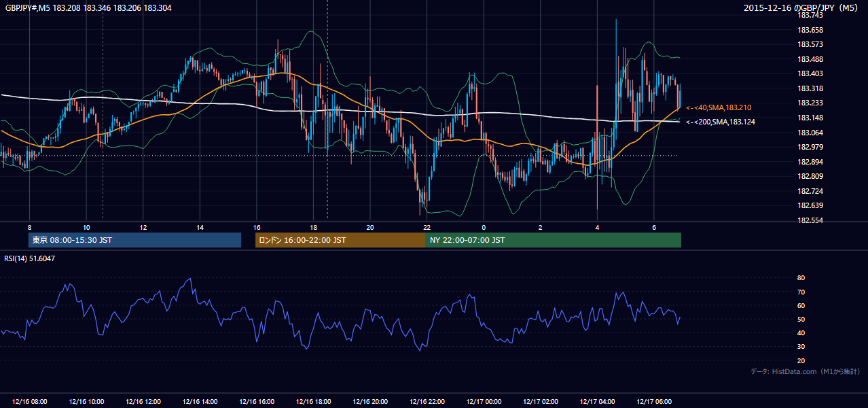Click the 12/17 06:00 time label
Screen dimensions: 868x408
653,402
